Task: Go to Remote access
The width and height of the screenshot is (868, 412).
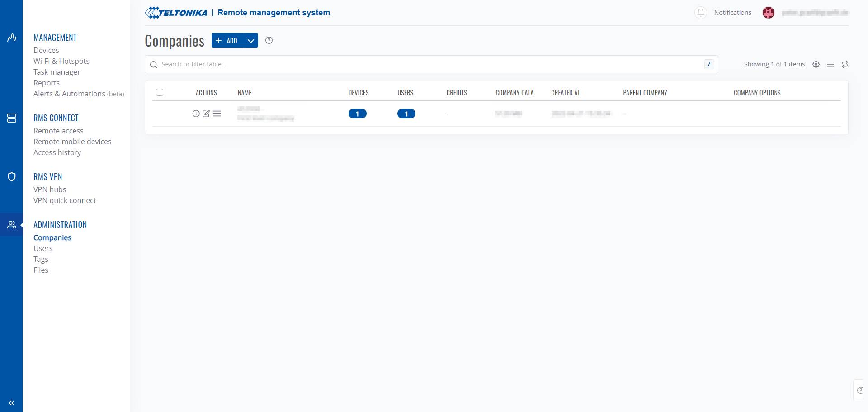Action: pyautogui.click(x=58, y=131)
